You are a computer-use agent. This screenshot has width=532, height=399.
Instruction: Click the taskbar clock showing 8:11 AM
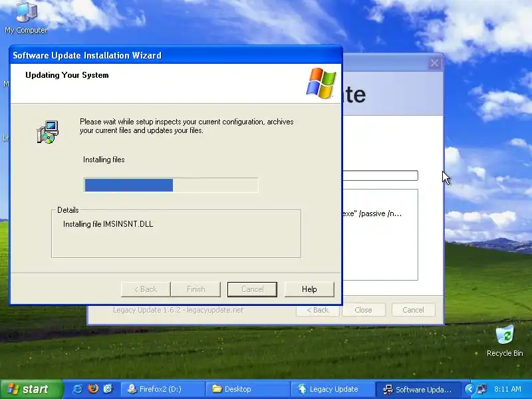coord(507,389)
